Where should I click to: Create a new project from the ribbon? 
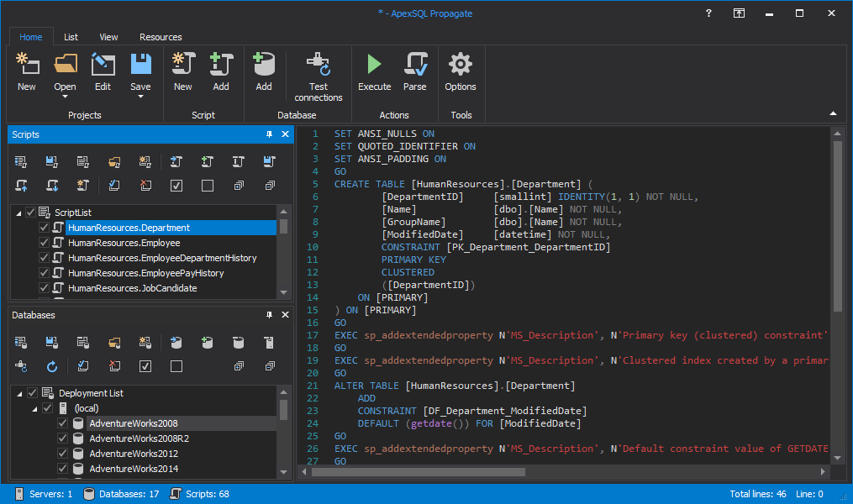point(27,71)
